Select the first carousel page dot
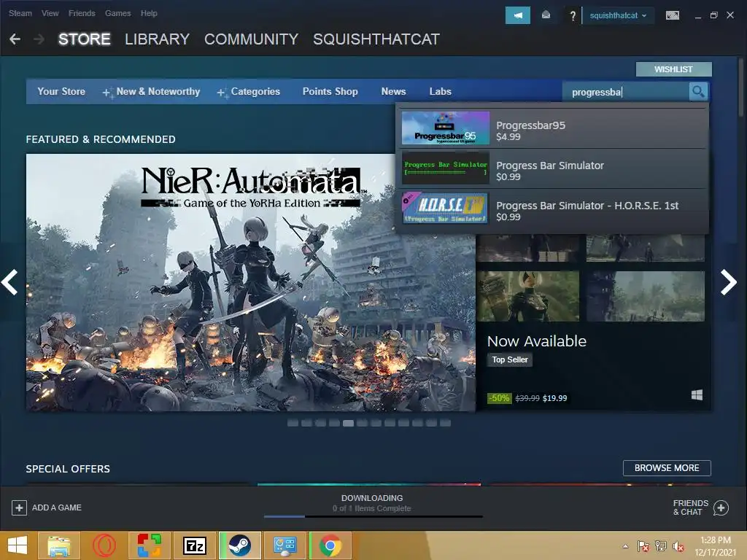Viewport: 747px width, 560px height. [x=293, y=423]
